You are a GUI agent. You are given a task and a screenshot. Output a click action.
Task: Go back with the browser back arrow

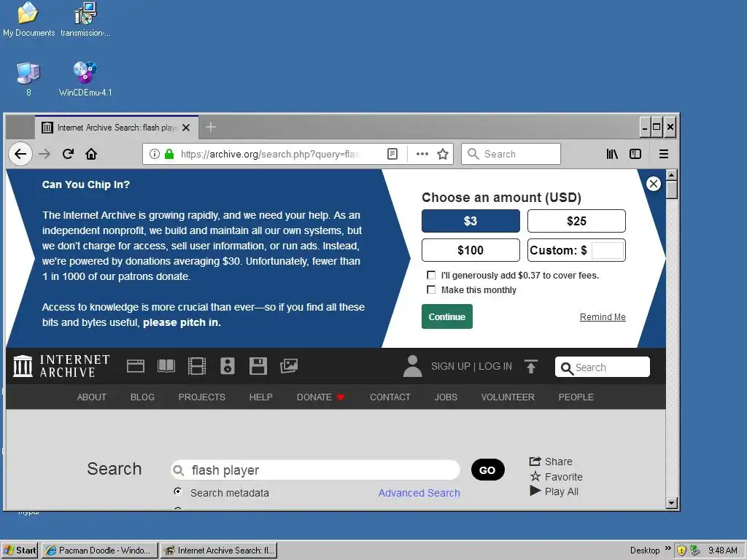(x=20, y=154)
